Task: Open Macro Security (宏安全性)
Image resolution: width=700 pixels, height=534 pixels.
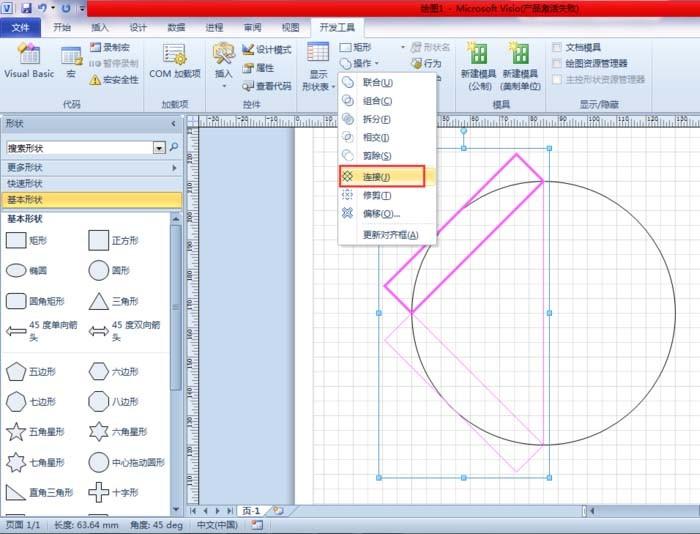Action: [x=114, y=80]
